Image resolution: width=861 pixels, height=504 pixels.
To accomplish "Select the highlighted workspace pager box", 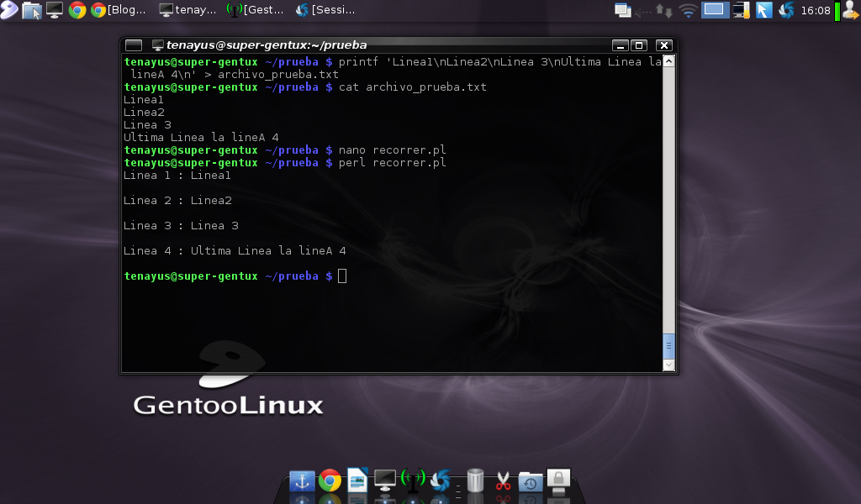I will (x=714, y=10).
